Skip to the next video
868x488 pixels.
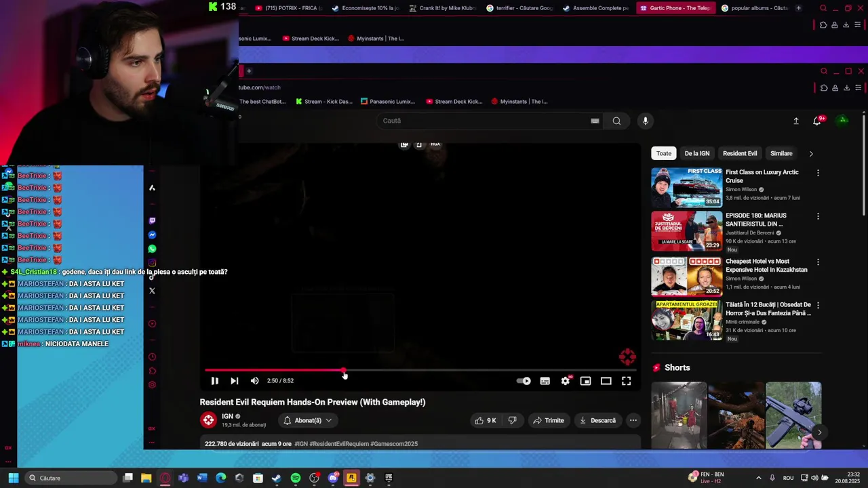(234, 381)
